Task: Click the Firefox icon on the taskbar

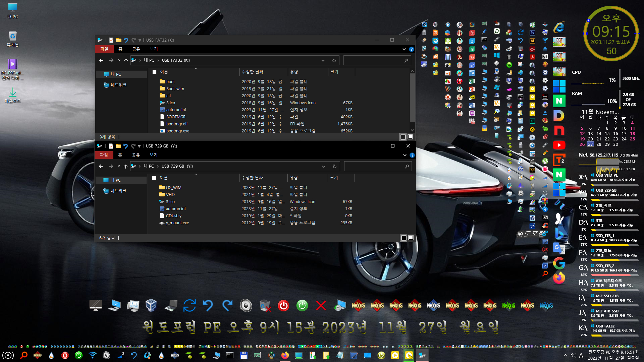Action: coord(285,355)
